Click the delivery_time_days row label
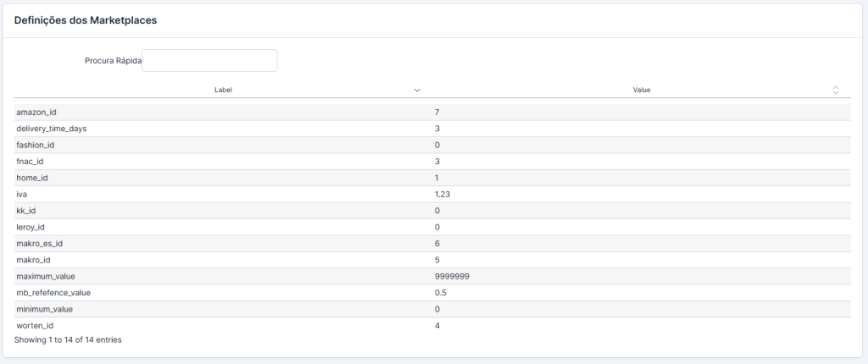The image size is (868, 364). (52, 129)
